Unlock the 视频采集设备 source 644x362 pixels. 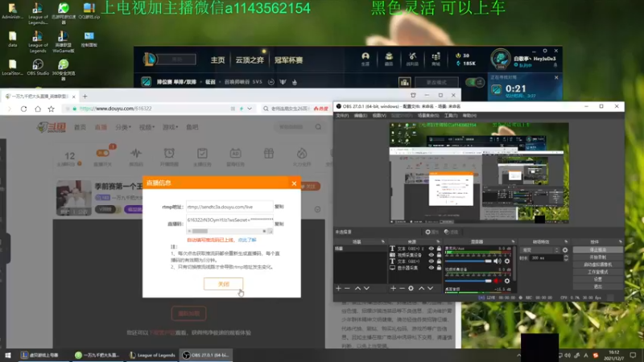(439, 255)
